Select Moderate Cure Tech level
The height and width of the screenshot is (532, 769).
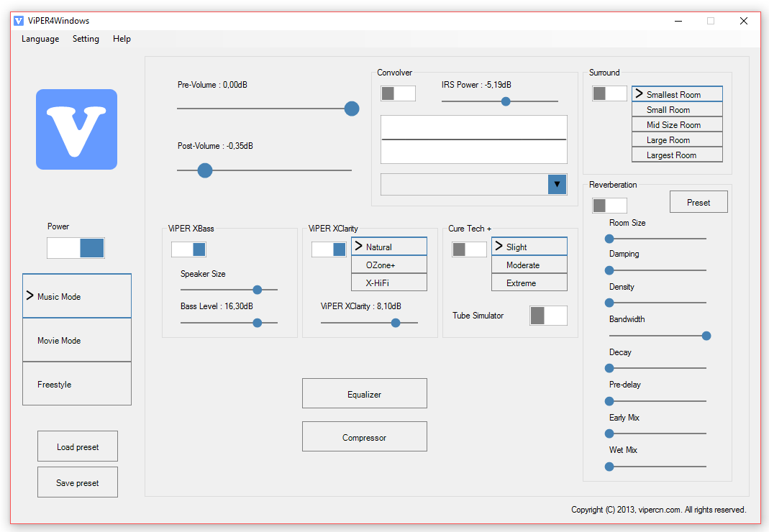click(x=529, y=265)
